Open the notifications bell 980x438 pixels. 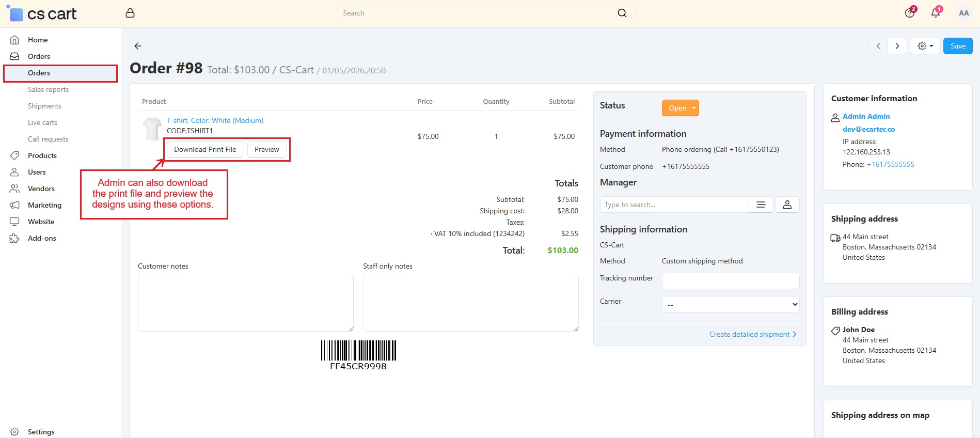pyautogui.click(x=935, y=13)
